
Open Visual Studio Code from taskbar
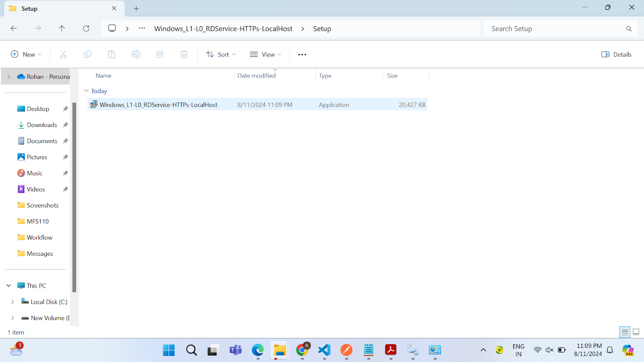(x=324, y=350)
